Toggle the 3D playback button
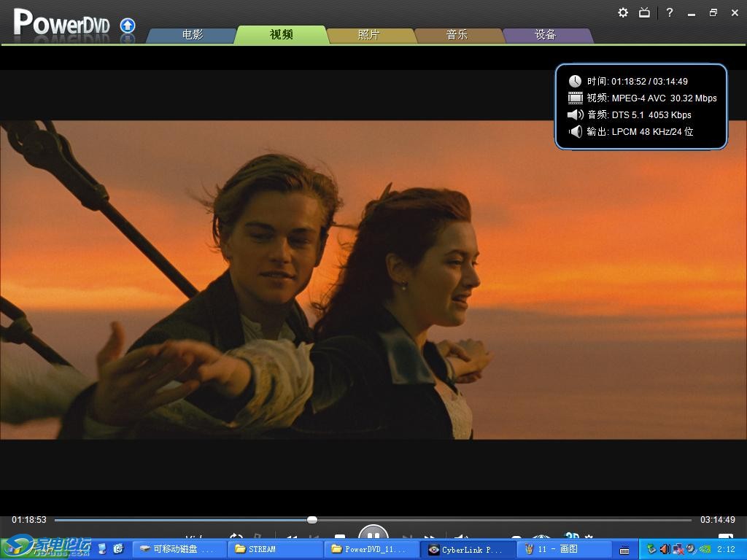 click(x=573, y=537)
